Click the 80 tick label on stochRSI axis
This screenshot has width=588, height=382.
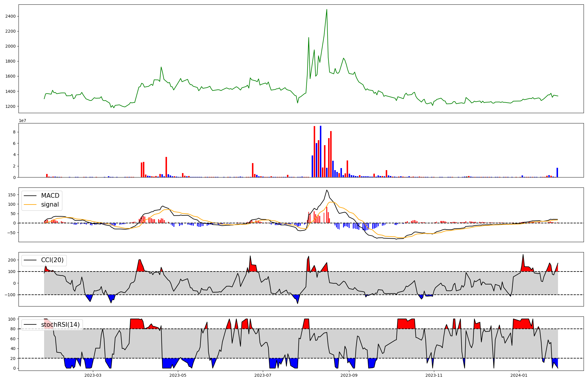click(x=13, y=329)
